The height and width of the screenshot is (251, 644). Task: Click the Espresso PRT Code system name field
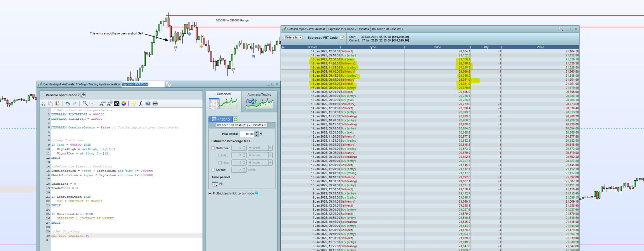[143, 84]
